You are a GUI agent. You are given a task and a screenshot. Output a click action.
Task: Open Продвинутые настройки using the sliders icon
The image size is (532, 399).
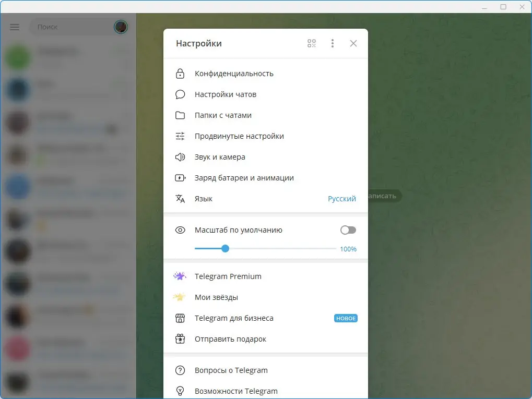[180, 136]
